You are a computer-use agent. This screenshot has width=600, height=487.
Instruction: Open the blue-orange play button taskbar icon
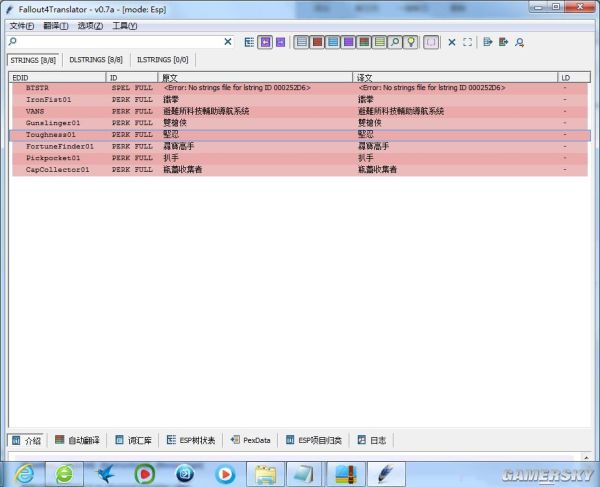point(225,474)
